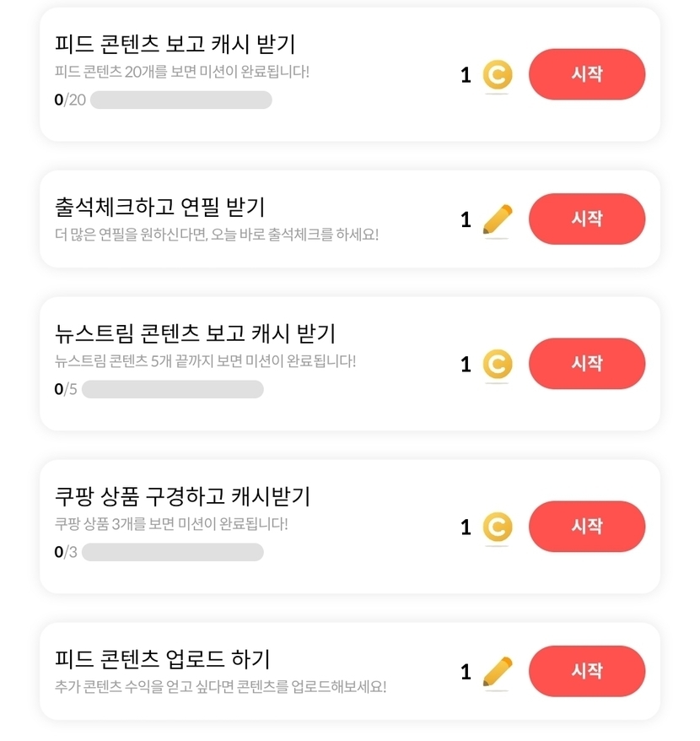The width and height of the screenshot is (700, 741).
Task: Click the pencil icon for 출석체크 mission
Action: coord(498,219)
